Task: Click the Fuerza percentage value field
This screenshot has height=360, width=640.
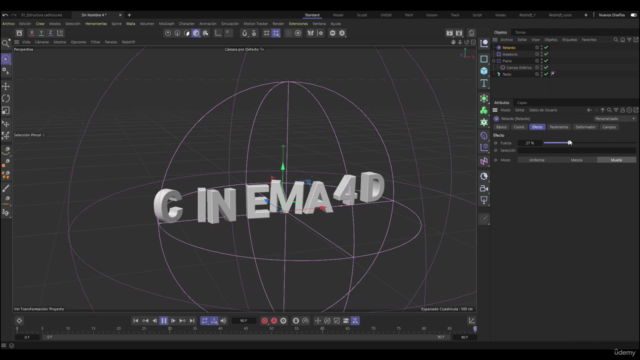Action: [530, 143]
